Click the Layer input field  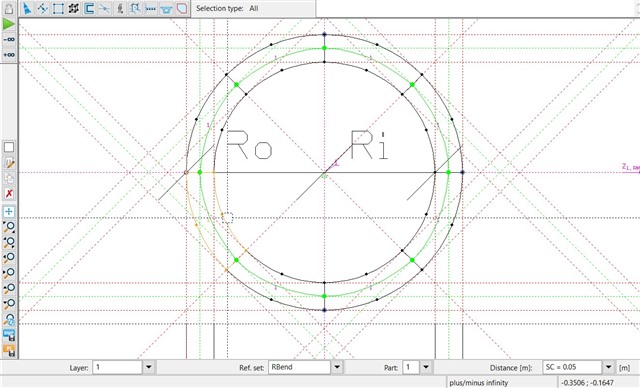pos(118,367)
